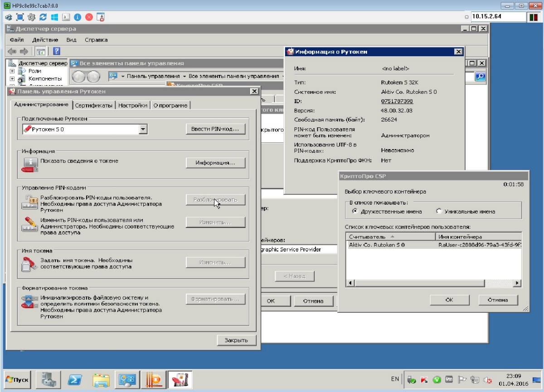544x392 pixels.
Task: Expand the Роли tree node
Action: [12, 71]
